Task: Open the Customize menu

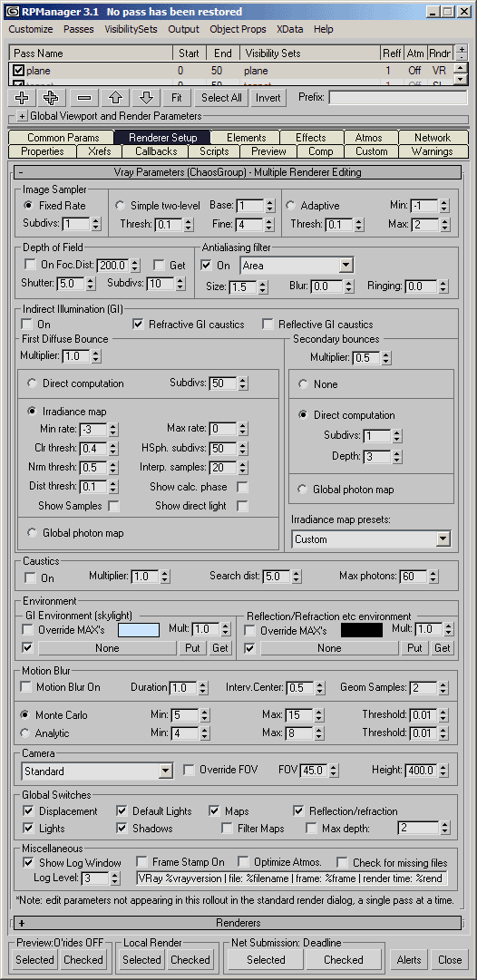Action: [31, 29]
